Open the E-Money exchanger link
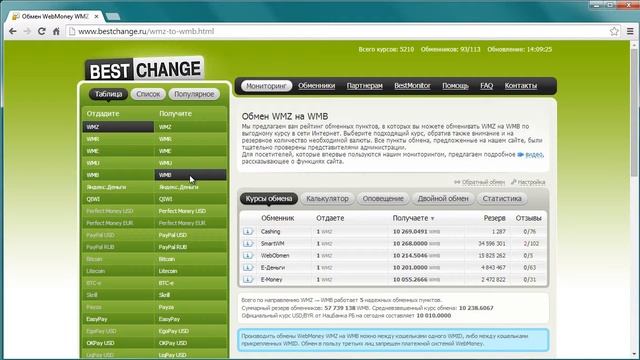This screenshot has height=360, width=640. click(271, 280)
